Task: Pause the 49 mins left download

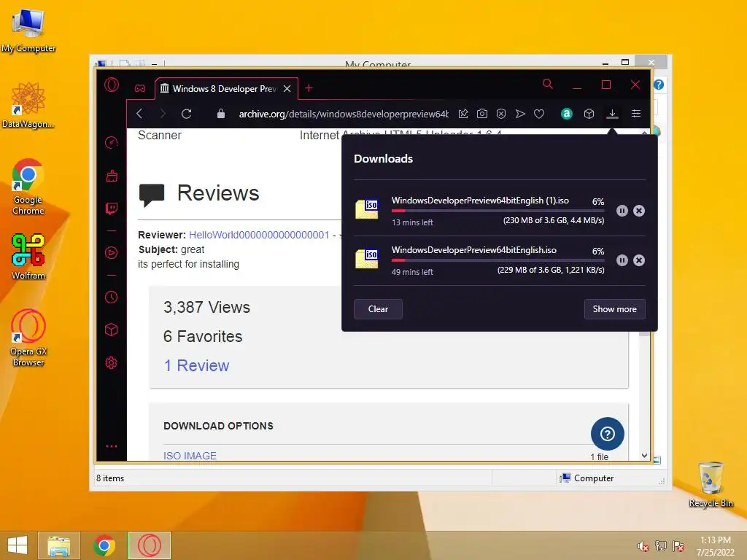Action: point(622,260)
